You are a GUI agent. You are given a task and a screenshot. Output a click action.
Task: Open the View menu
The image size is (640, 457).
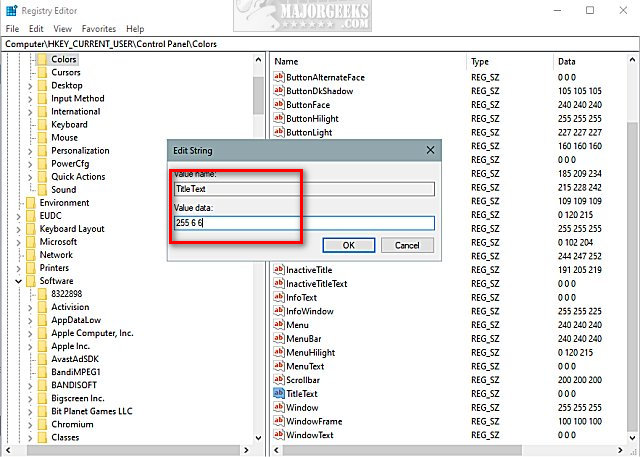pyautogui.click(x=62, y=29)
